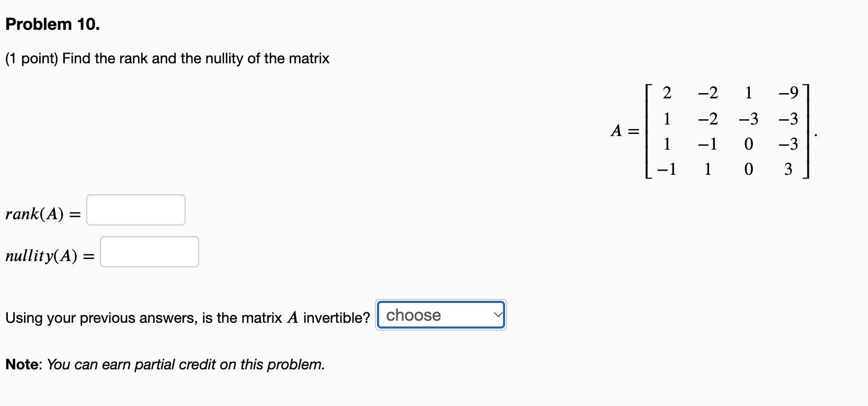The width and height of the screenshot is (868, 406).
Task: Click the 'Find the rank and the nullity' sentence
Action: pos(196,58)
